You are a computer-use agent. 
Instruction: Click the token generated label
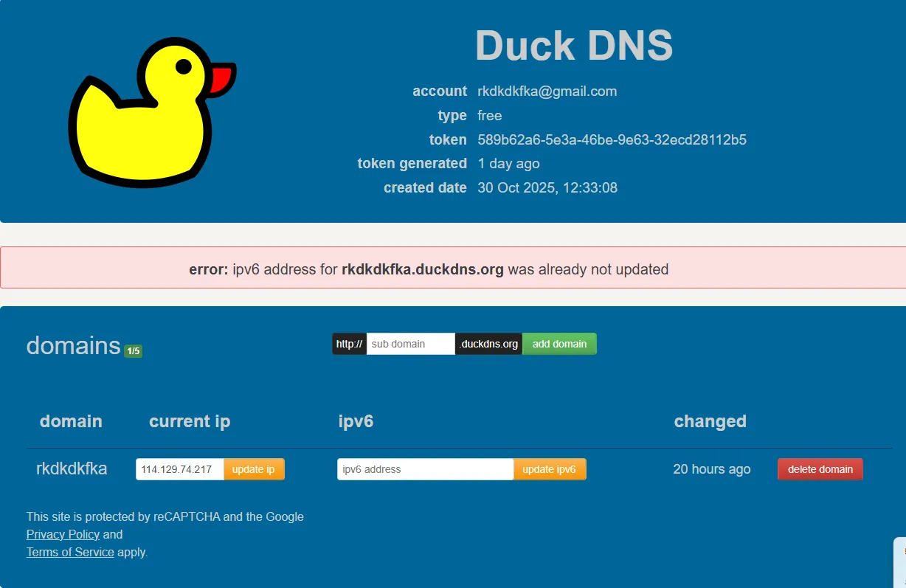pyautogui.click(x=412, y=164)
